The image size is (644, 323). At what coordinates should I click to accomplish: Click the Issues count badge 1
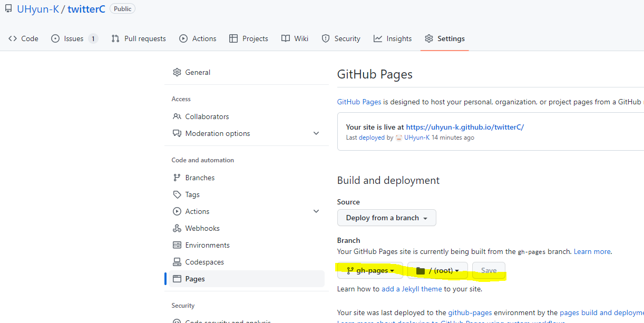[x=93, y=38]
